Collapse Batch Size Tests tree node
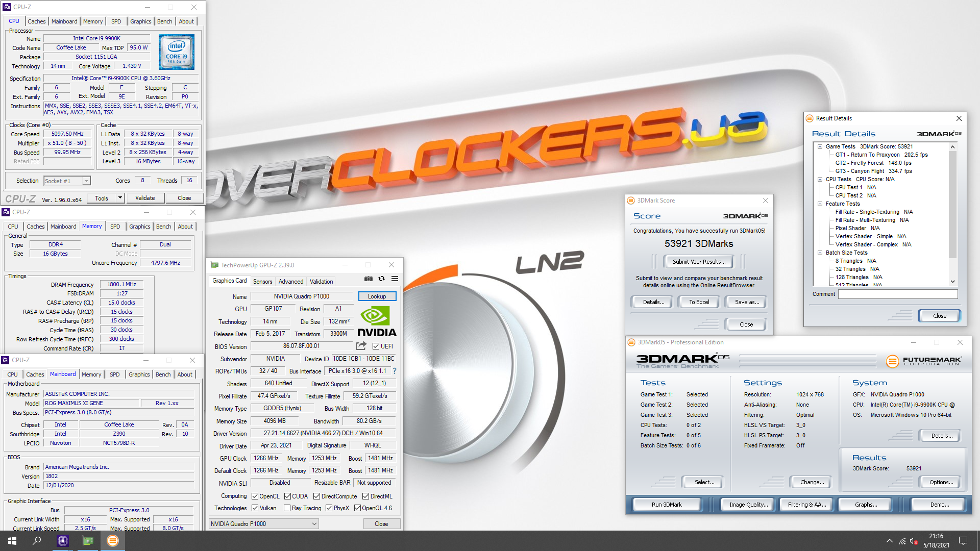The height and width of the screenshot is (551, 980). (820, 253)
